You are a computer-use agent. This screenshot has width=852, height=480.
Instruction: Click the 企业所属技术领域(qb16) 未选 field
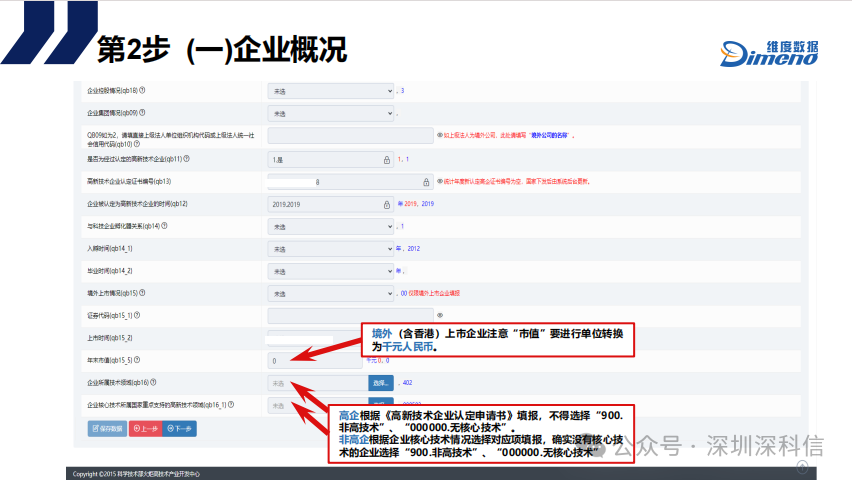click(x=318, y=383)
